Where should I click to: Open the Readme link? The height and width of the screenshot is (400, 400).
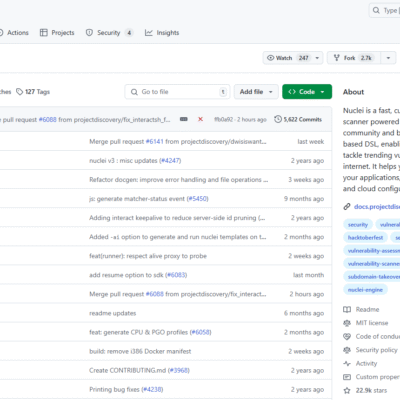(x=367, y=309)
